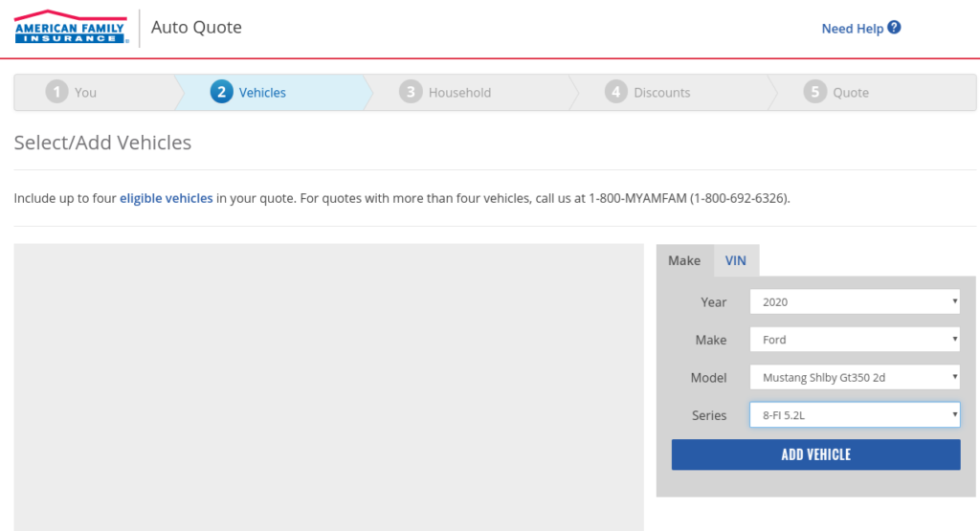Expand the Series dropdown showing 8-FI 5.2L
The image size is (980, 531).
(x=855, y=415)
